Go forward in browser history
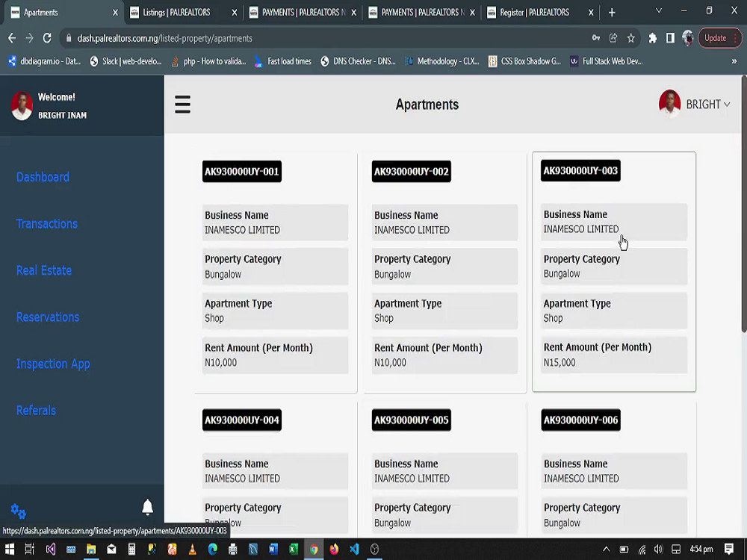 click(30, 38)
